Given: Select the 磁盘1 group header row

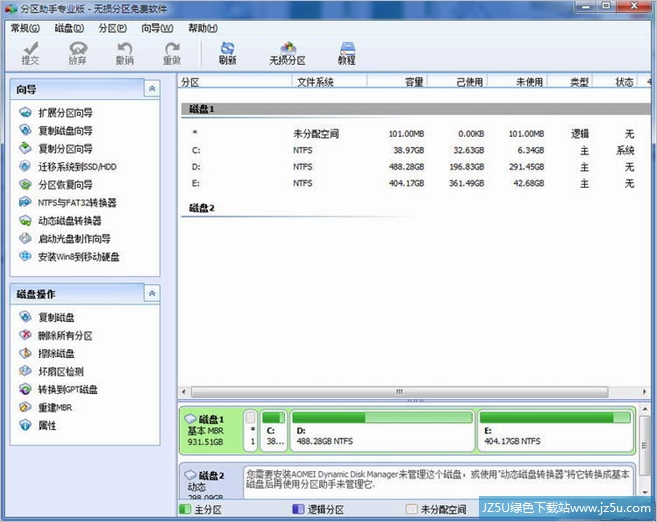Looking at the screenshot, I should (416, 109).
